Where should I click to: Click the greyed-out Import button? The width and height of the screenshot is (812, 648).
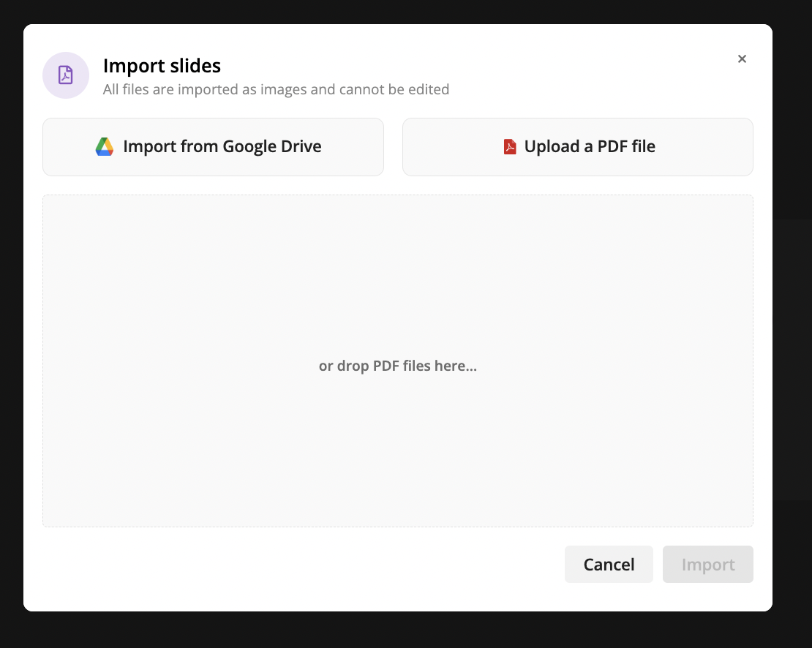point(707,564)
